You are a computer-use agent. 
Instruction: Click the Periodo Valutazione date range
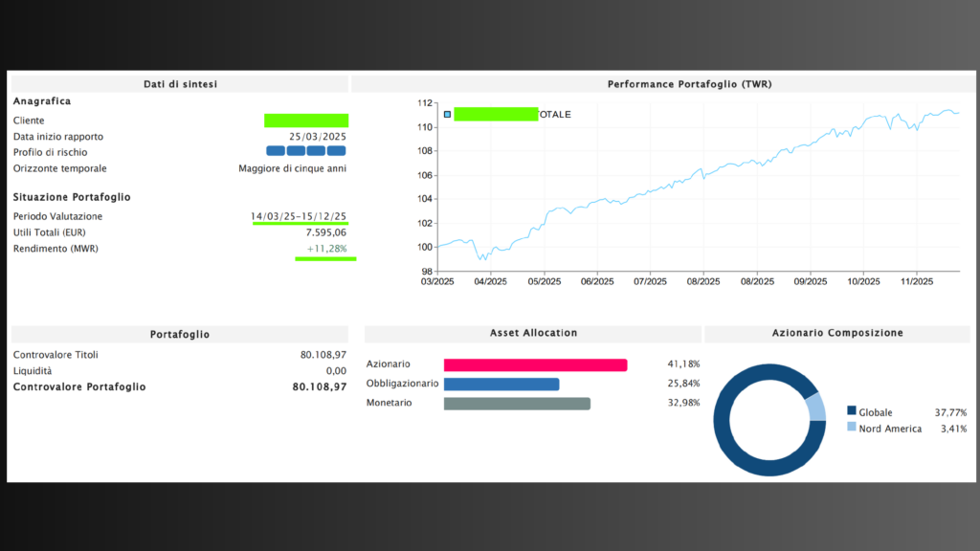[299, 216]
